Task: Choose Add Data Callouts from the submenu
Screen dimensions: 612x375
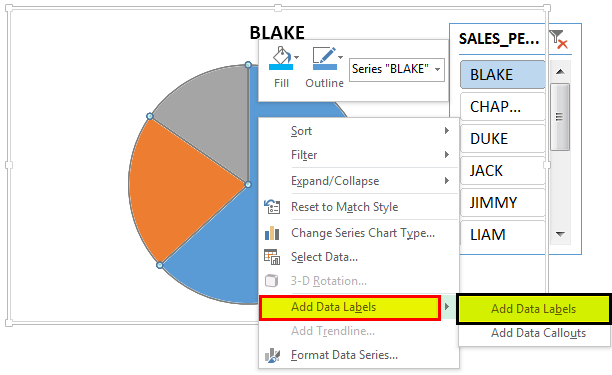Action: pos(538,333)
